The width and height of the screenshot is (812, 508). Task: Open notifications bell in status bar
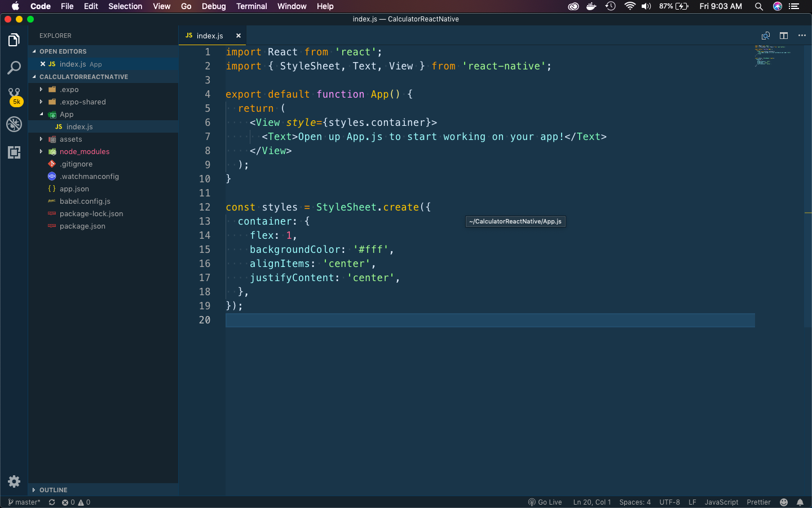pyautogui.click(x=800, y=502)
